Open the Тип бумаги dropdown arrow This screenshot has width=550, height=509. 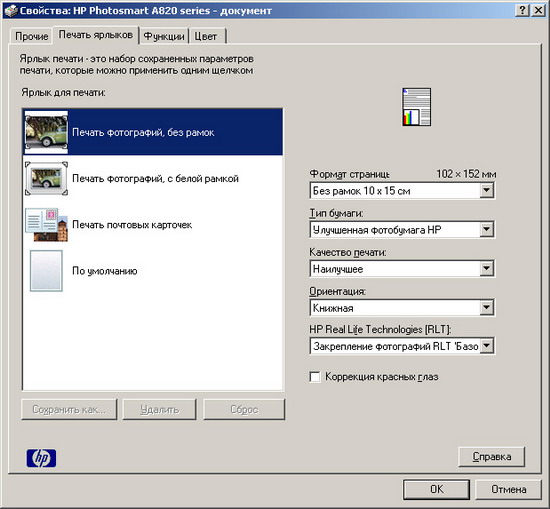(486, 229)
